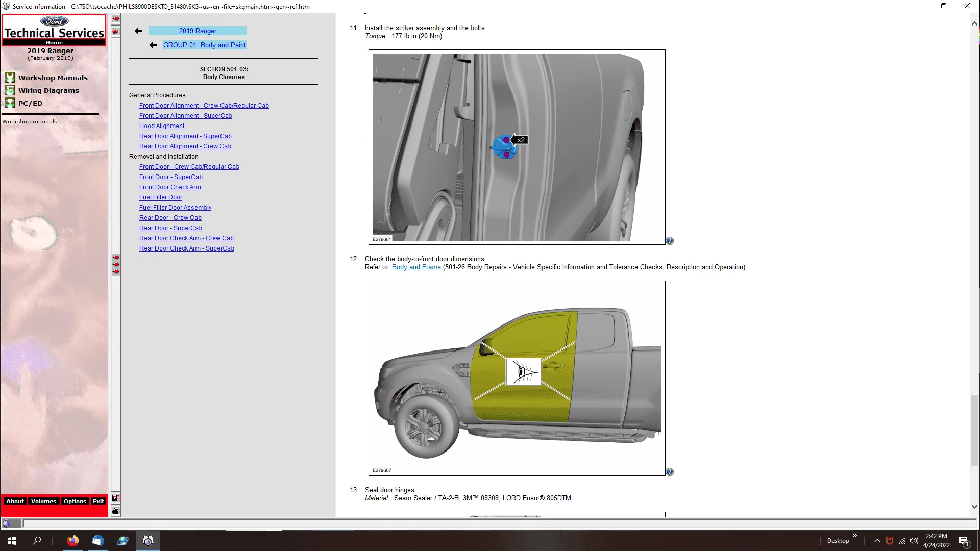Open help icon beside door dimensions illustration E279607
This screenshot has height=551, width=980.
click(670, 472)
